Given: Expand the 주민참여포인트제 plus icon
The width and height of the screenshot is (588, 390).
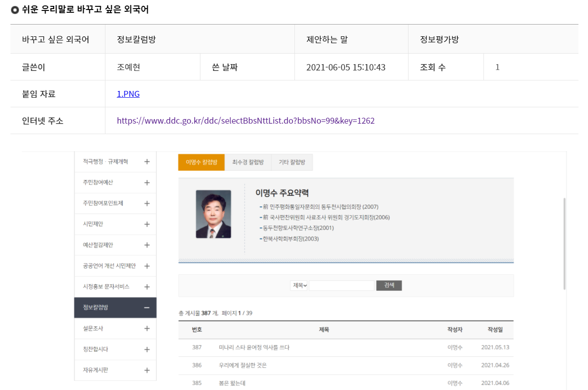Looking at the screenshot, I should tap(147, 204).
